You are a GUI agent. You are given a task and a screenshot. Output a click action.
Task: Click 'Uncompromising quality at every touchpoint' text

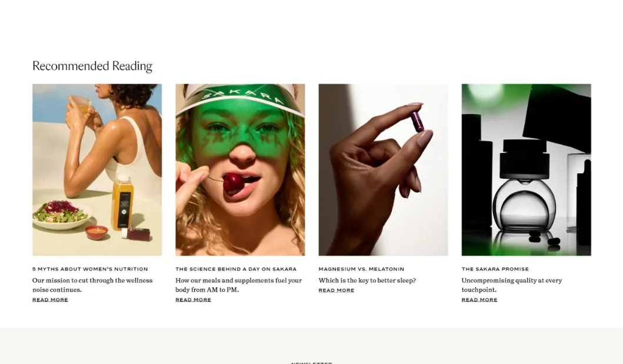(512, 285)
